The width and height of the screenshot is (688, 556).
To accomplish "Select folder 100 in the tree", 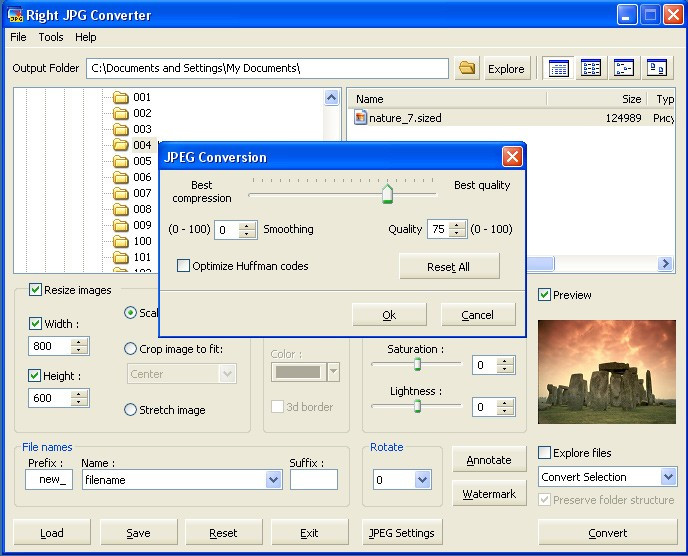I will [132, 241].
